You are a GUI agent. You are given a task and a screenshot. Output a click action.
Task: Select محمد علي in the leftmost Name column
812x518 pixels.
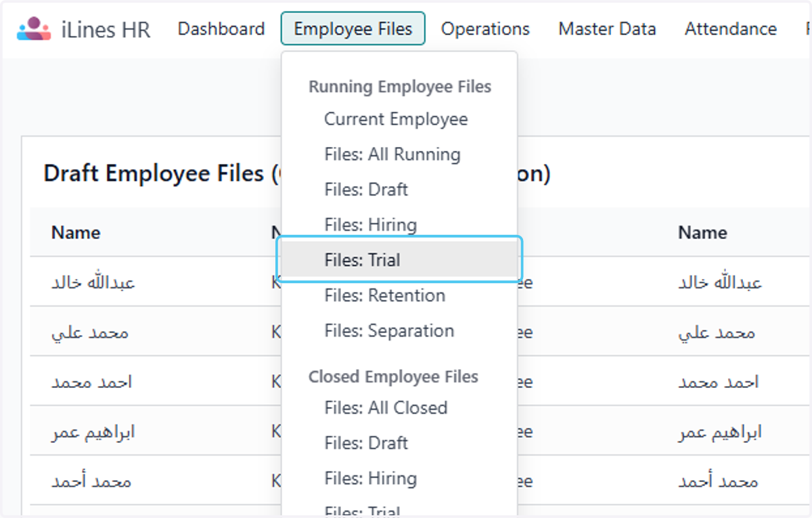(90, 332)
